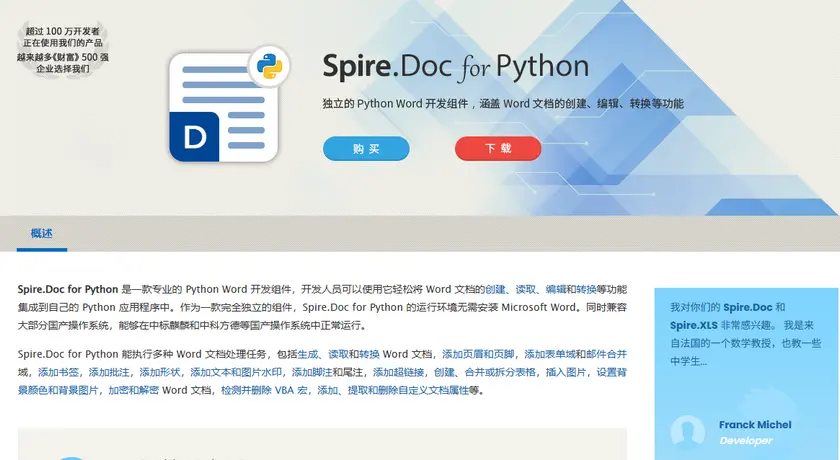840x460 pixels.
Task: Click the Spire.Doc for Python banner title
Action: pos(455,67)
